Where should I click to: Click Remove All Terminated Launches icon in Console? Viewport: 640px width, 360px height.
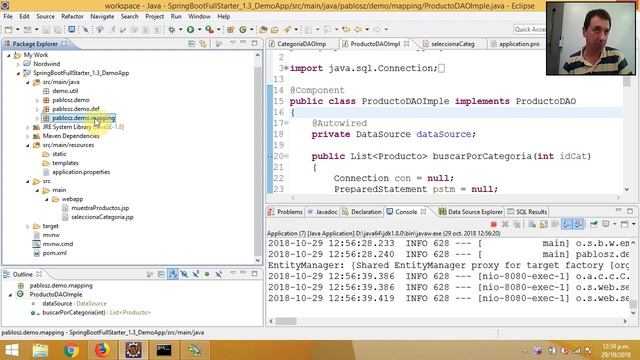click(517, 224)
